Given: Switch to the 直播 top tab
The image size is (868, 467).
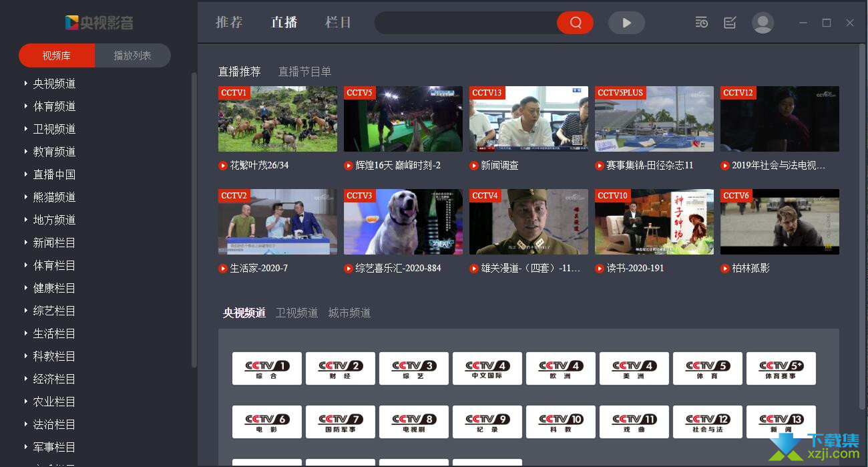Looking at the screenshot, I should tap(284, 22).
